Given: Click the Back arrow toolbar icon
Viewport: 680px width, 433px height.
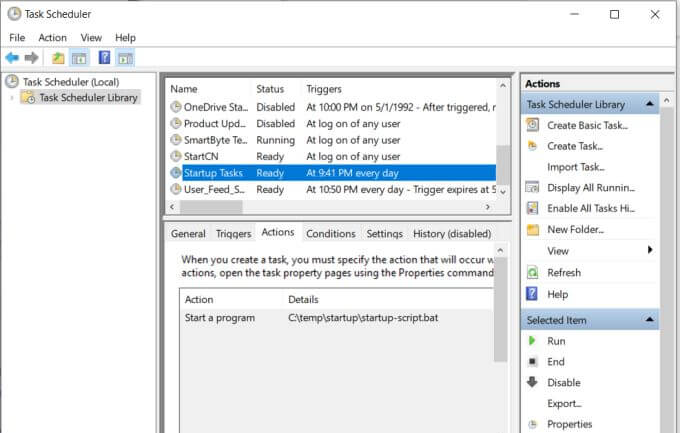Looking at the screenshot, I should pyautogui.click(x=12, y=57).
